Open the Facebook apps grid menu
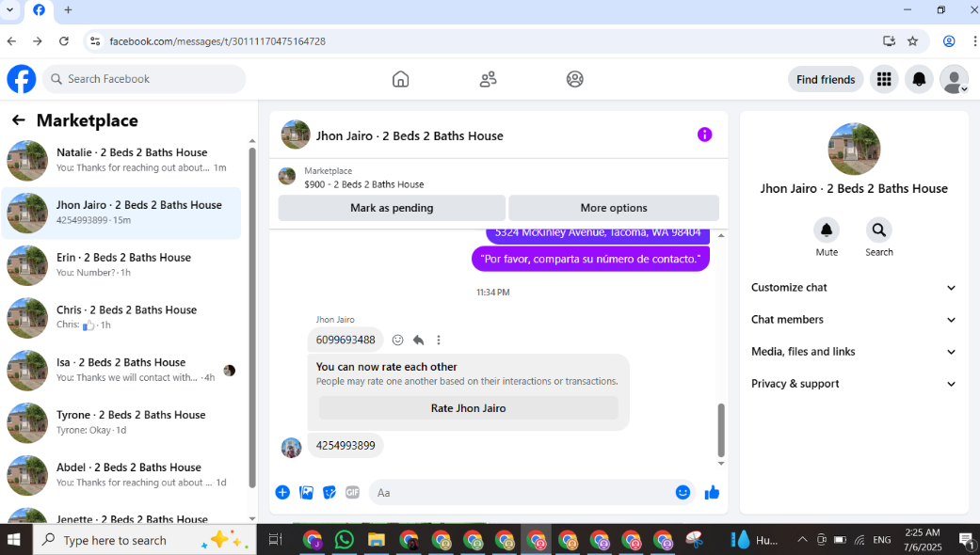Screen dimensions: 980x555 884,79
